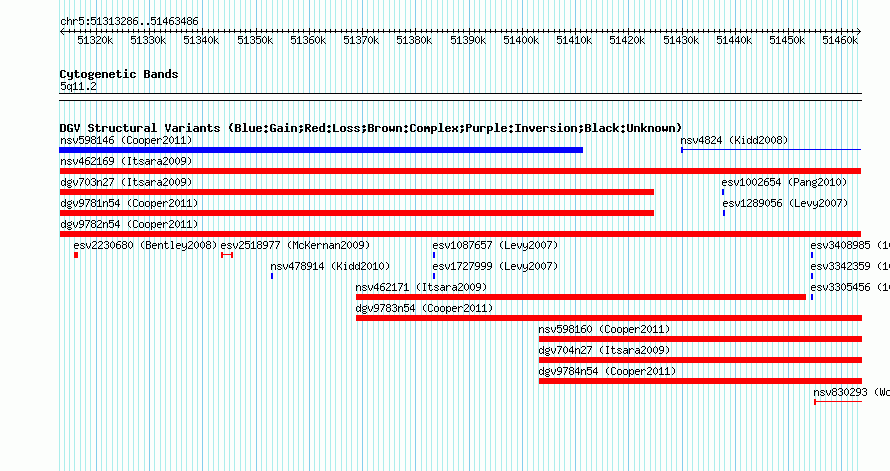This screenshot has height=471, width=890.
Task: Select the red dgv9784n54 loss bar
Action: pyautogui.click(x=700, y=381)
